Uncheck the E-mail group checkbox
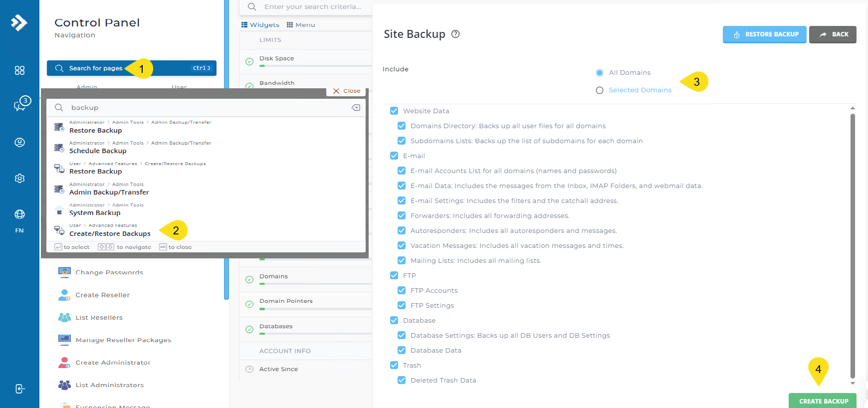The image size is (868, 408). (394, 156)
